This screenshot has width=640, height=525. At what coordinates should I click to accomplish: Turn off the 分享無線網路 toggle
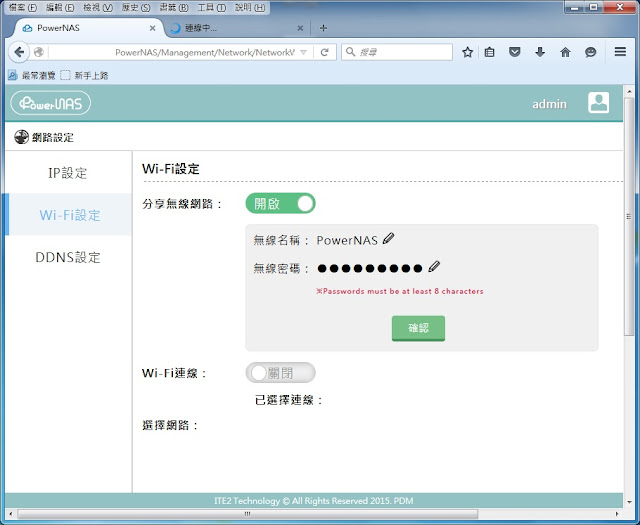pyautogui.click(x=280, y=203)
